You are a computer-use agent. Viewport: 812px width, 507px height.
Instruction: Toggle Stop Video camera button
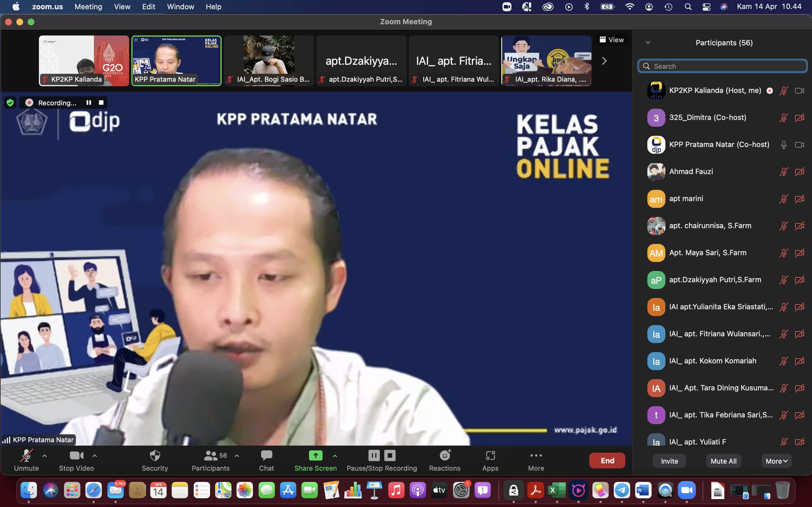point(76,456)
